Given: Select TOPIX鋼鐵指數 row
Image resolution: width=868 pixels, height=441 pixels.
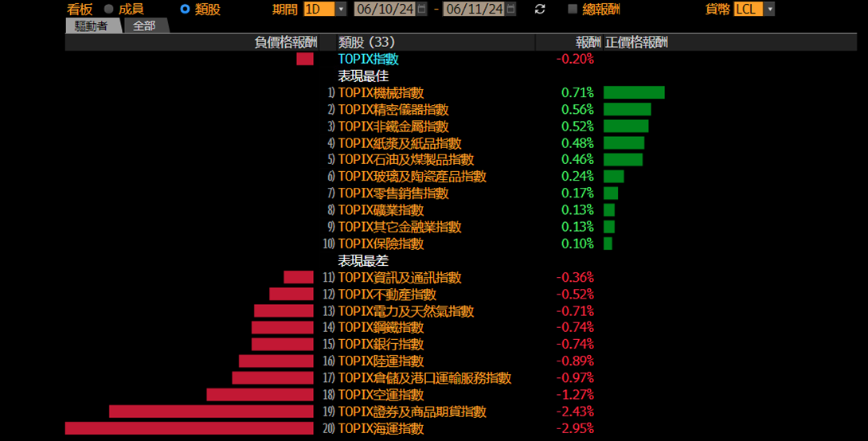Looking at the screenshot, I should pyautogui.click(x=381, y=327).
